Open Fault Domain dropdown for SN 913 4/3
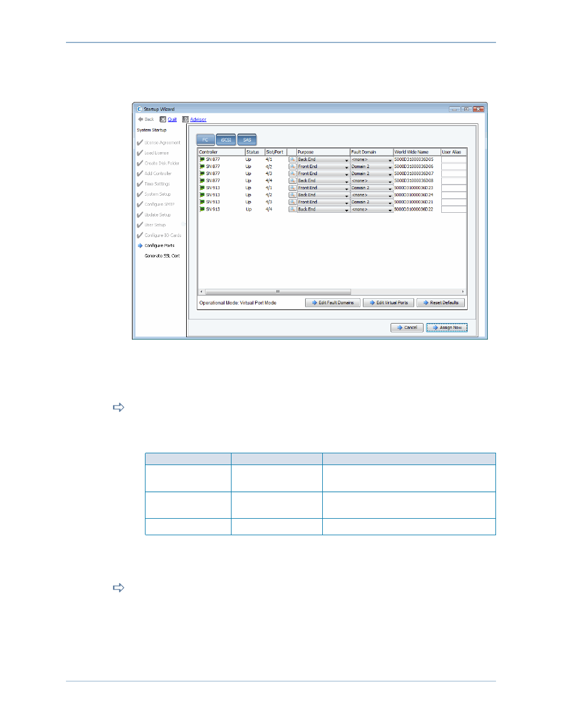This screenshot has width=562, height=728. coord(372,202)
